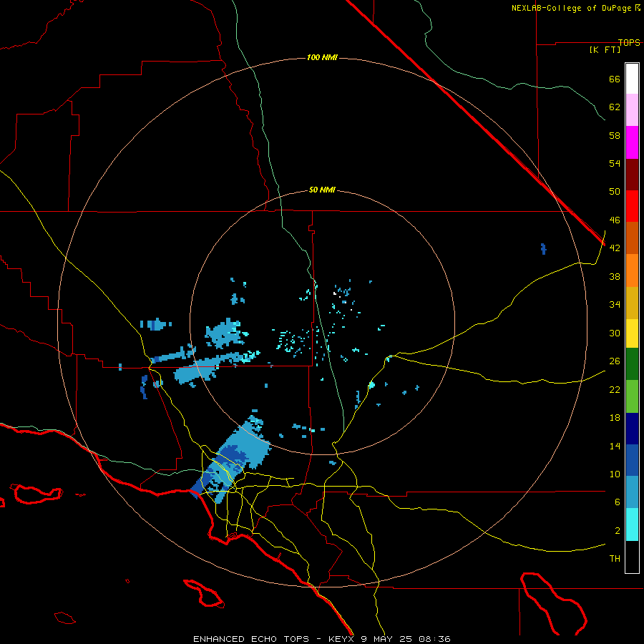Click the '9 MAY 25' date text
Viewport: 644px width, 644px height.
[x=386, y=639]
